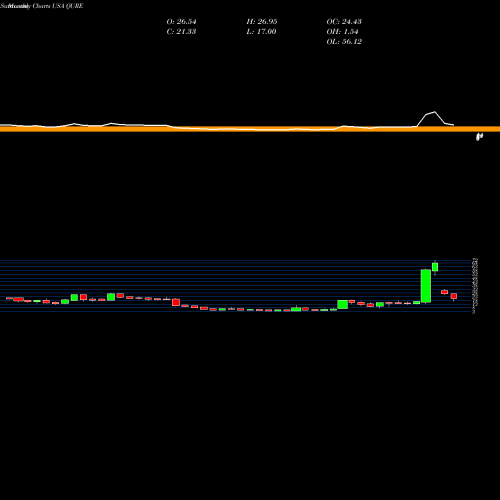Click the Charts USA QURE title text
The image size is (500, 500).
pyautogui.click(x=58, y=6)
